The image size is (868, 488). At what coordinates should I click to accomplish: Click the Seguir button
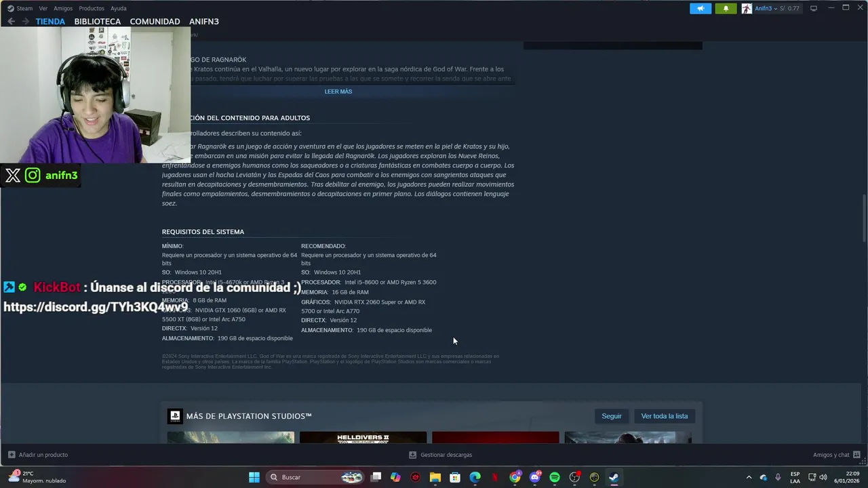[612, 416]
